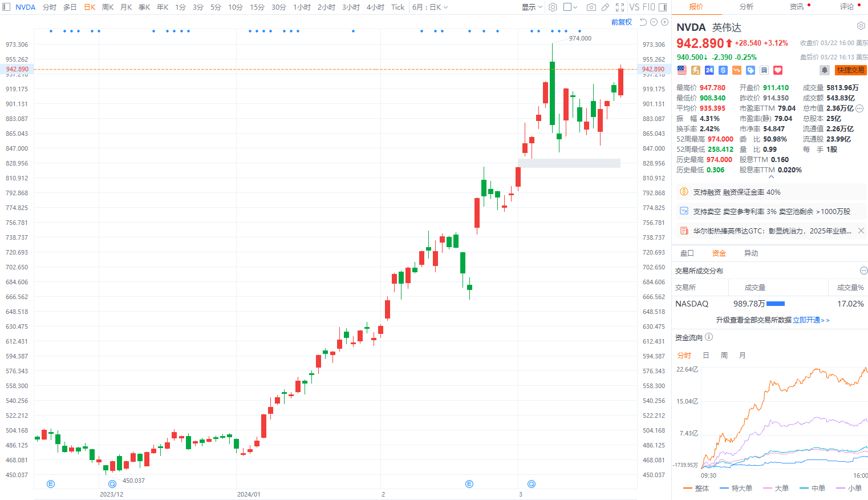Viewport: 868px width, 500px height.
Task: Click the market cap more icon
Action: click(859, 108)
